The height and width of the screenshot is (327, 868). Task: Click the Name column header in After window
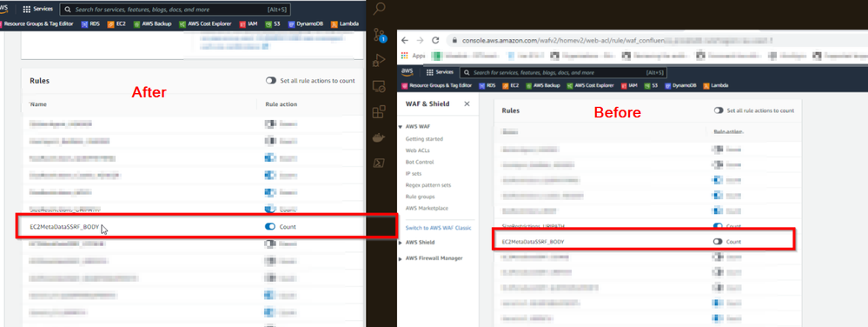tap(38, 104)
